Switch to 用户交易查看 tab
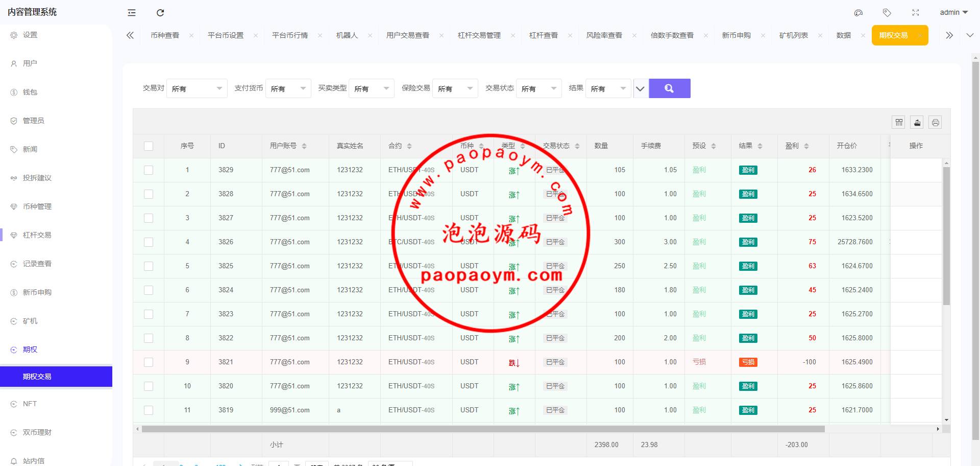Viewport: 980px width, 466px height. pyautogui.click(x=408, y=35)
